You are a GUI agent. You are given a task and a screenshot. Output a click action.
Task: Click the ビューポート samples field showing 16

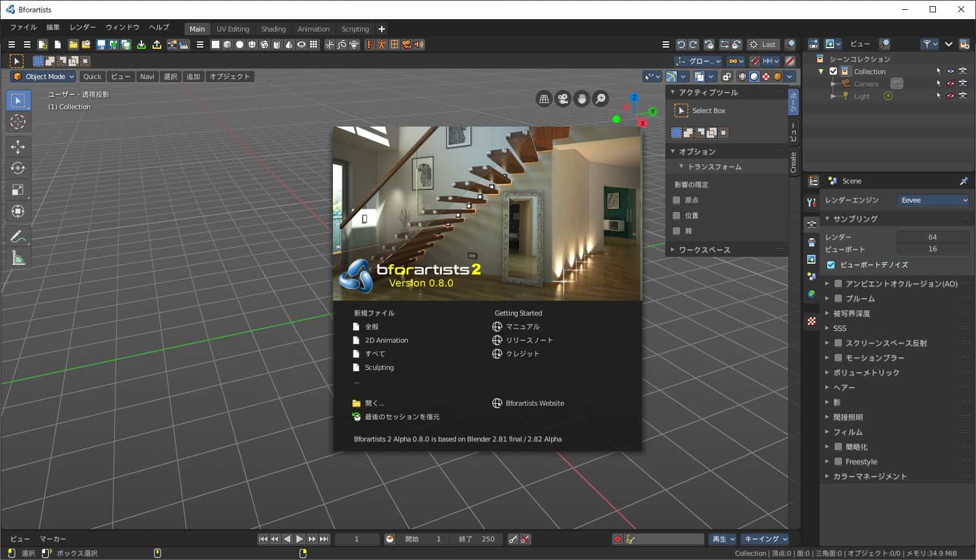[933, 249]
